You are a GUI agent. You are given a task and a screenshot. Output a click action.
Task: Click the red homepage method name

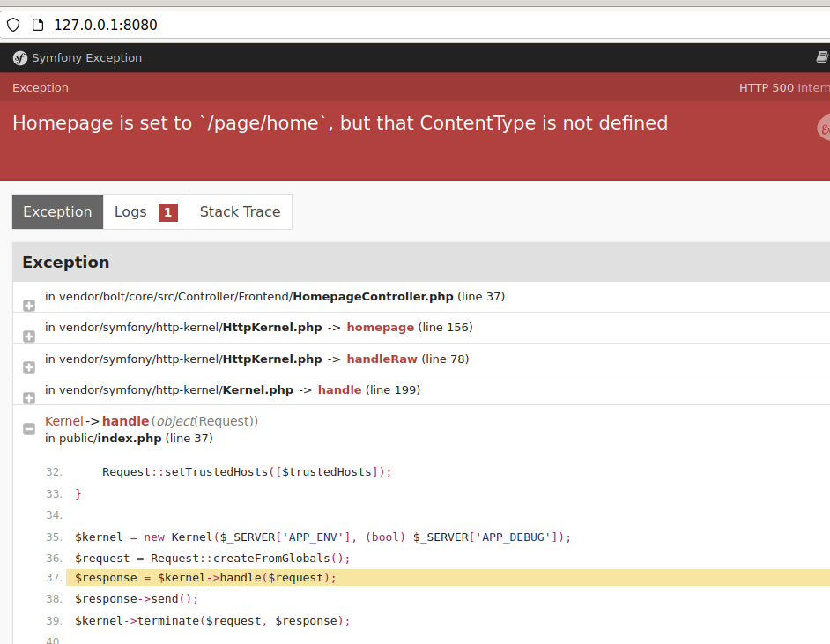coord(380,328)
